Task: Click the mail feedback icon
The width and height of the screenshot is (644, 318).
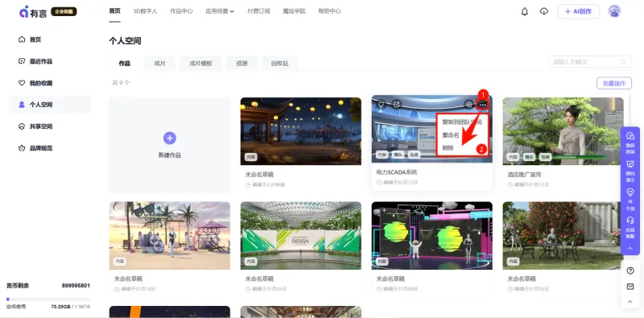Action: point(630,287)
